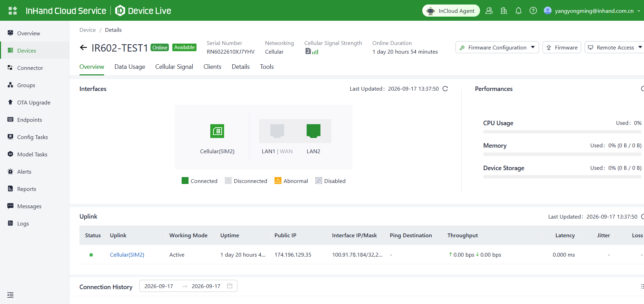Collapse the sidebar menu icon
This screenshot has height=304, width=644.
[10, 295]
